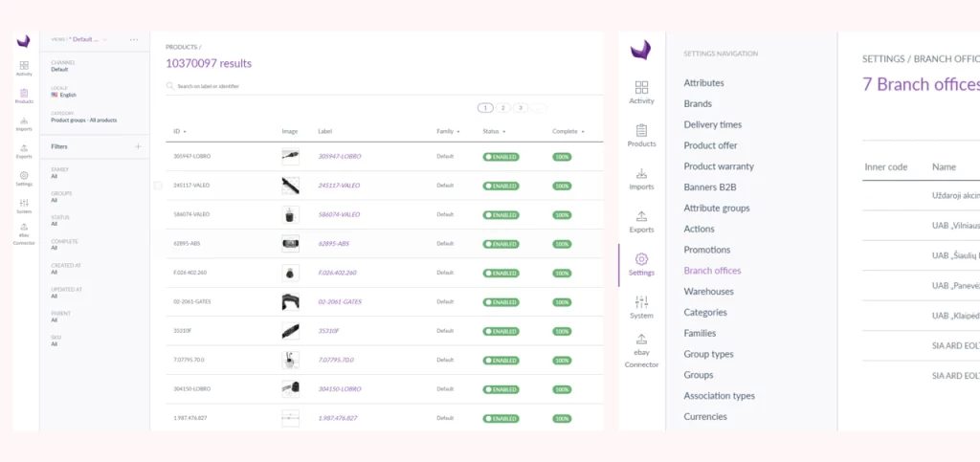Open the Status column header dropdown
The height and width of the screenshot is (462, 980).
pos(494,131)
